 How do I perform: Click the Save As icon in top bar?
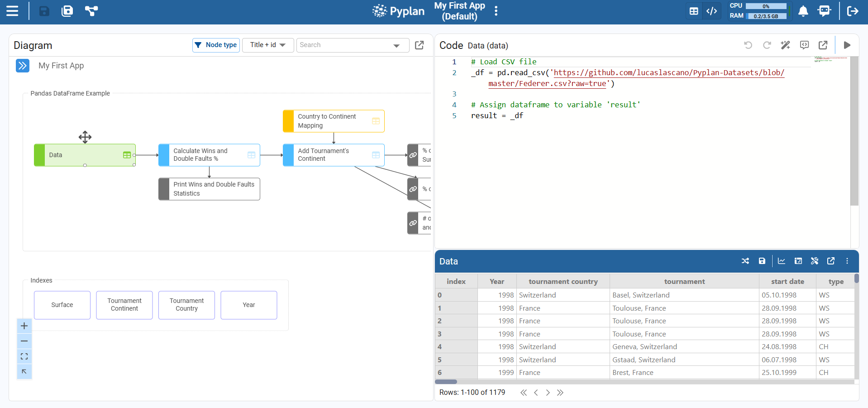coord(67,11)
